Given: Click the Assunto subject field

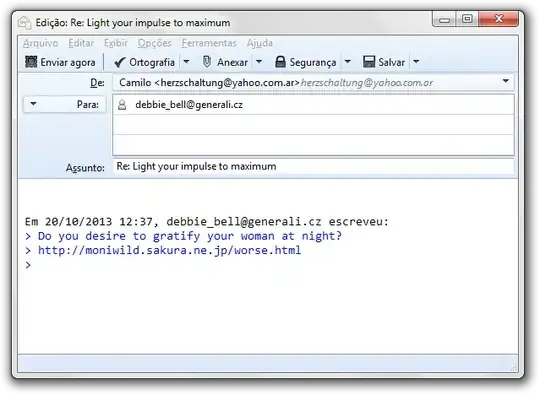Looking at the screenshot, I should point(313,167).
